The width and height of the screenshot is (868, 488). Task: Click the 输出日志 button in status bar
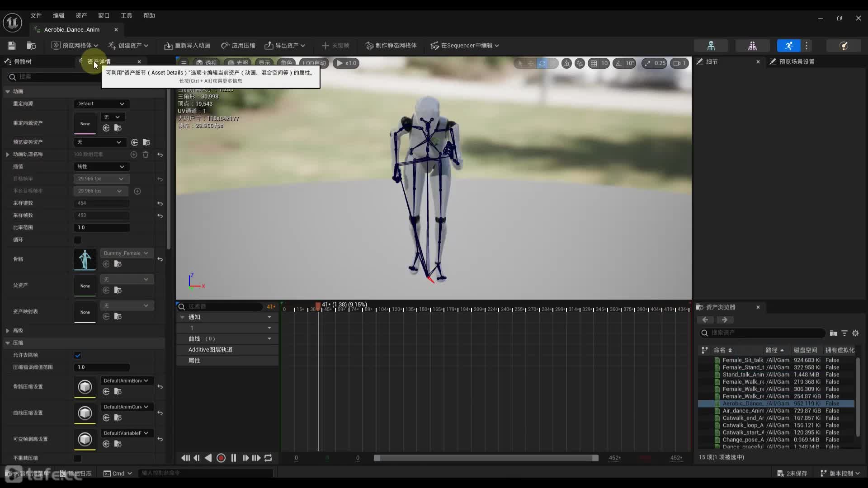pos(76,473)
